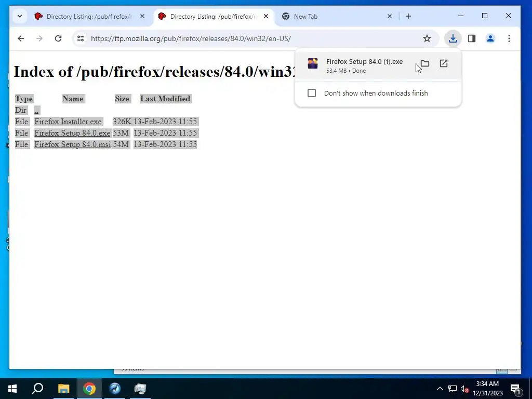Close the New Tab tab
Image resolution: width=532 pixels, height=399 pixels.
[x=390, y=16]
